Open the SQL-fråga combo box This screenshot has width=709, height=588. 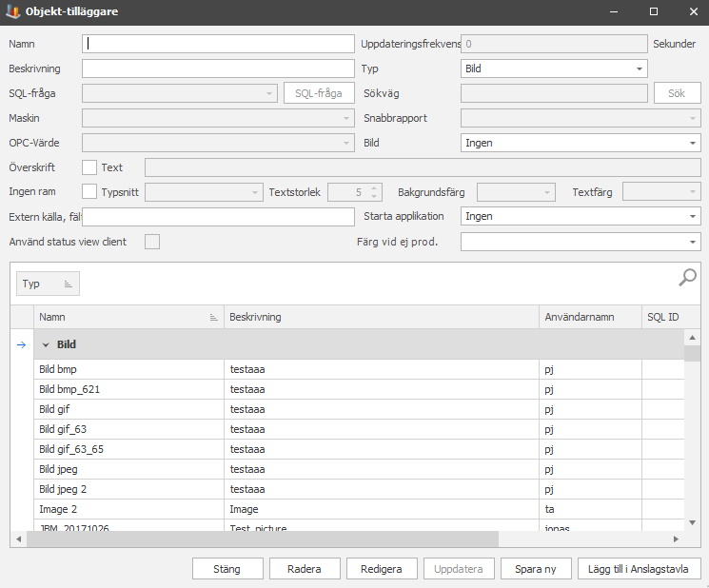180,93
